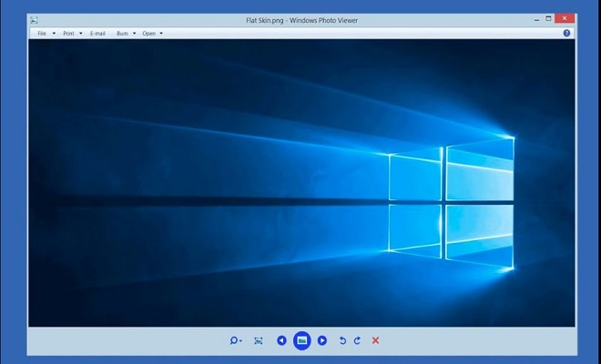Delete the photo with red X
The width and height of the screenshot is (601, 364).
tap(375, 340)
